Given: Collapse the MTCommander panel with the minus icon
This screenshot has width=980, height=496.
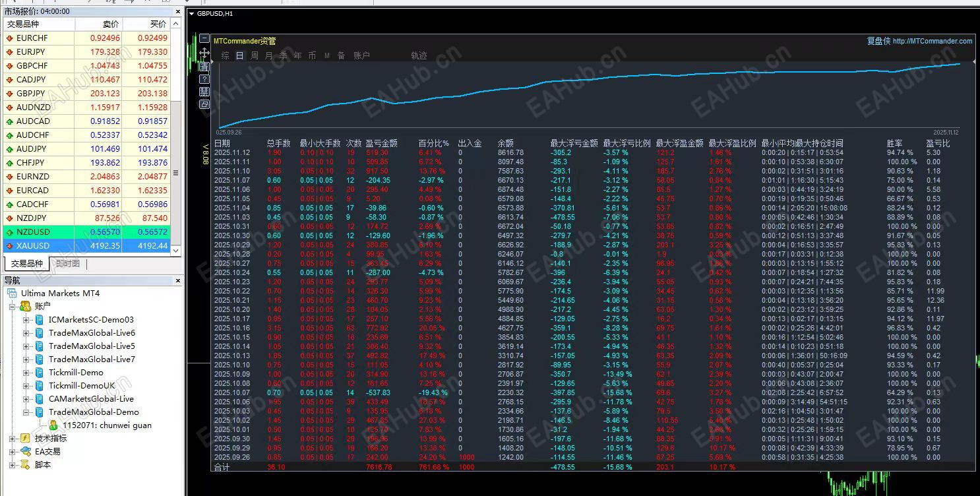Looking at the screenshot, I should 204,39.
